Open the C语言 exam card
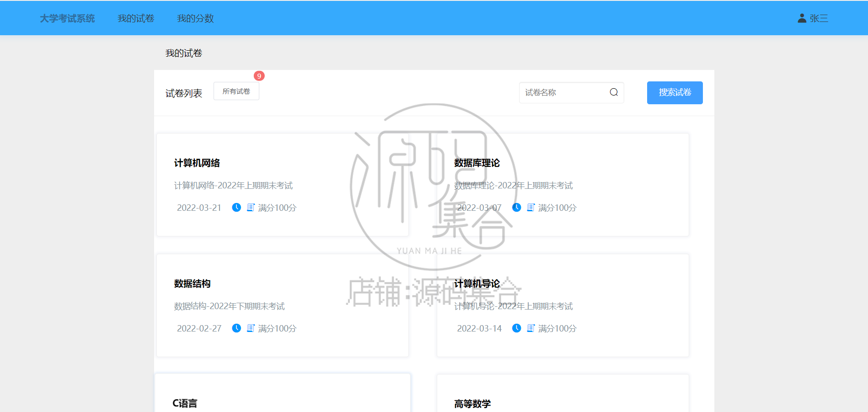Viewport: 868px width, 412px height. point(283,393)
